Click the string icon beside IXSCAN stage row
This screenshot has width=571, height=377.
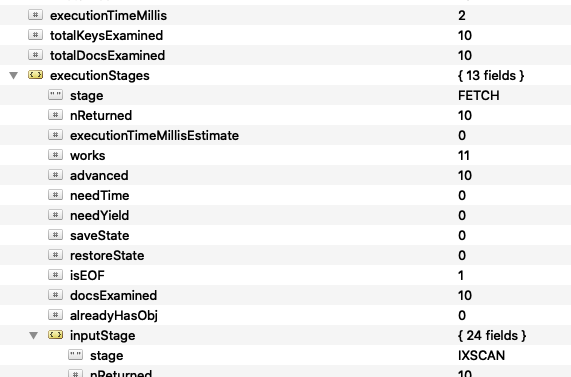[x=75, y=355]
